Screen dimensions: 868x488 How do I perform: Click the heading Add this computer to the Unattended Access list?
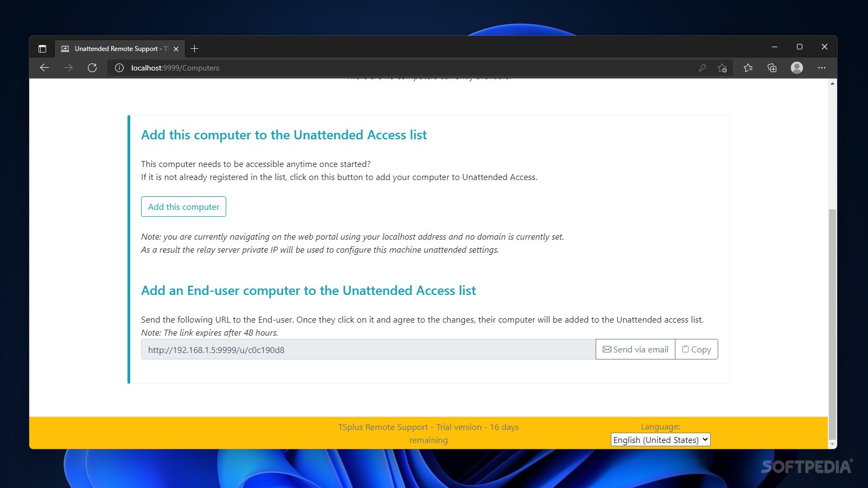coord(284,135)
